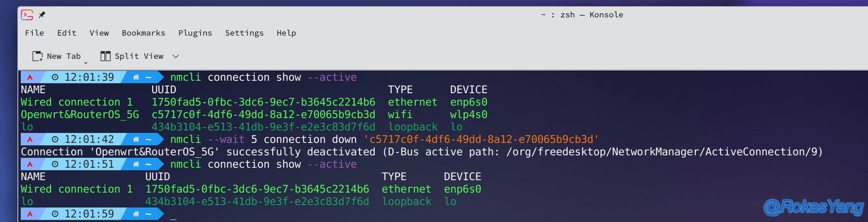Open the Plugins menu
Image resolution: width=868 pixels, height=222 pixels.
point(195,33)
